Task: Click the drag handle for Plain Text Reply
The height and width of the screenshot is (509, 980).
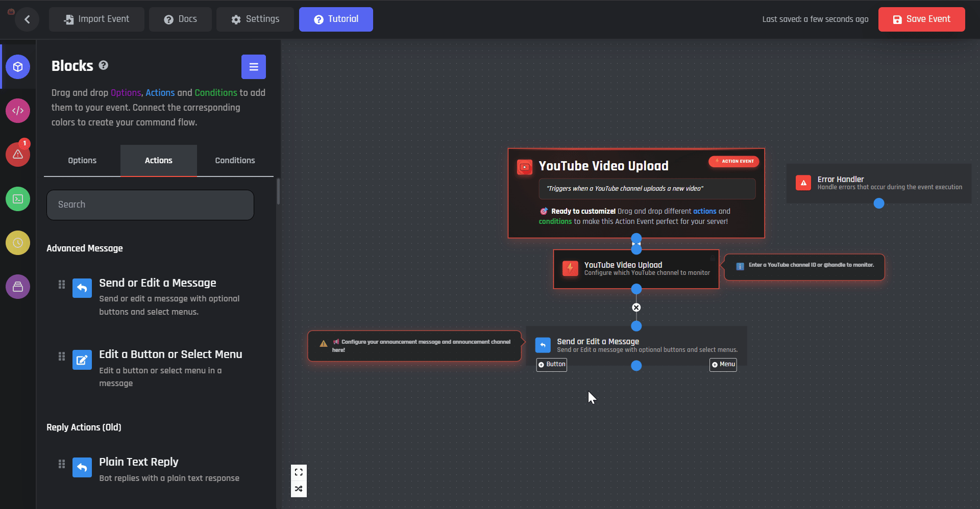Action: pos(62,464)
